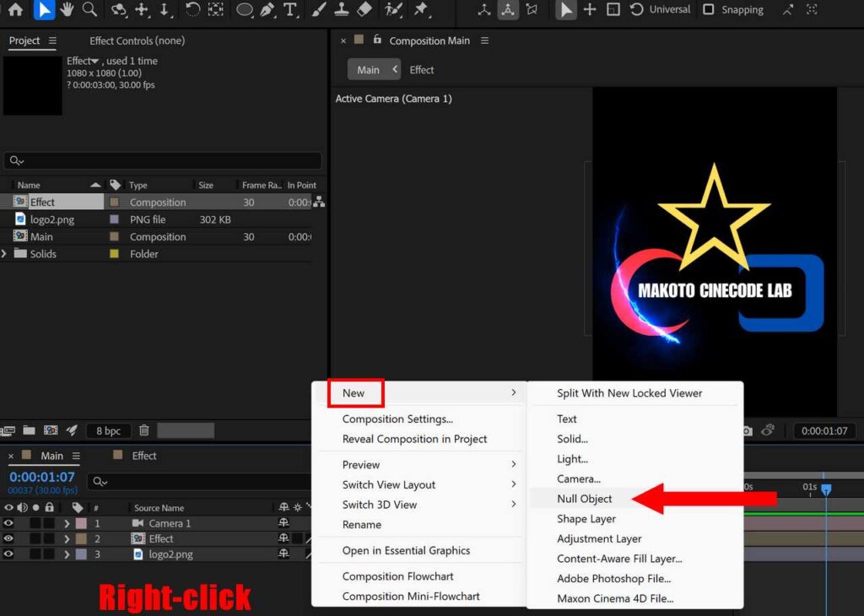Select the Zoom tool magnifier

89,9
